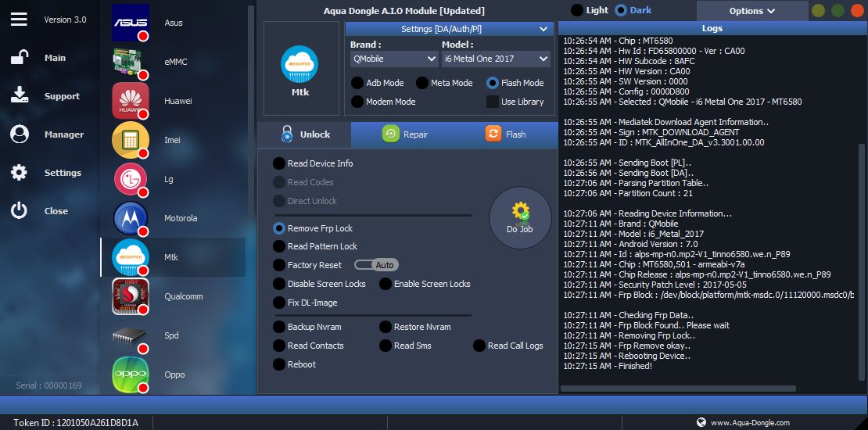
Task: Click the Main unlock padlock icon
Action: pos(20,58)
